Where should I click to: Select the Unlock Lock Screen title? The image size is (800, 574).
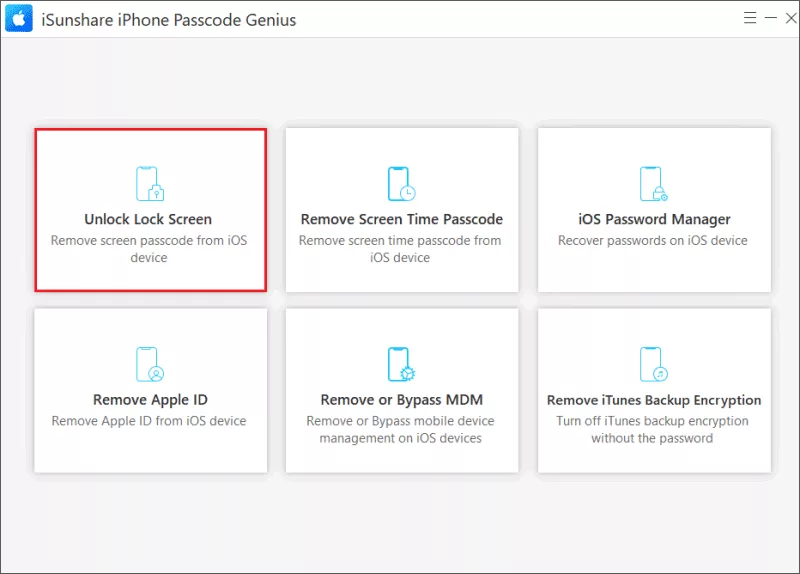click(x=148, y=219)
